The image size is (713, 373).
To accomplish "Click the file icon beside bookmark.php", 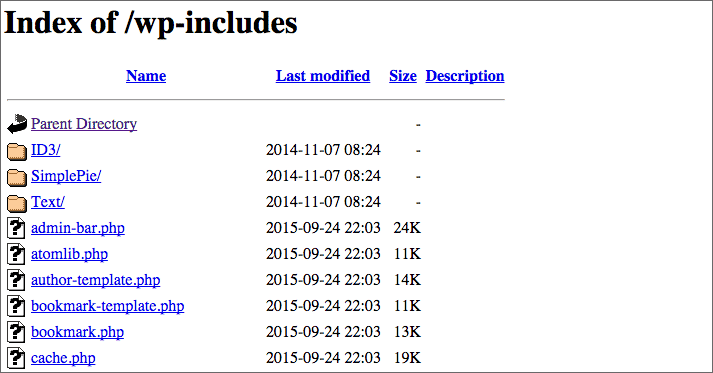I will tap(16, 332).
